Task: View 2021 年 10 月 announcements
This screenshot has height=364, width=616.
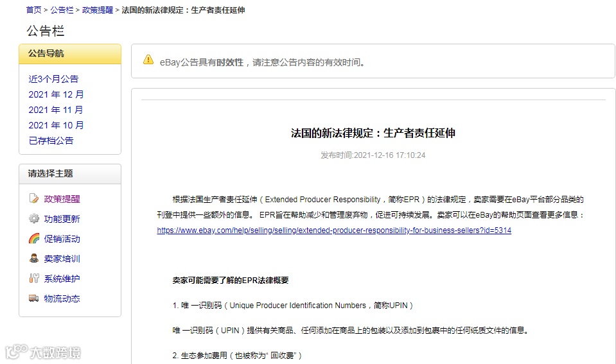Action: (56, 125)
